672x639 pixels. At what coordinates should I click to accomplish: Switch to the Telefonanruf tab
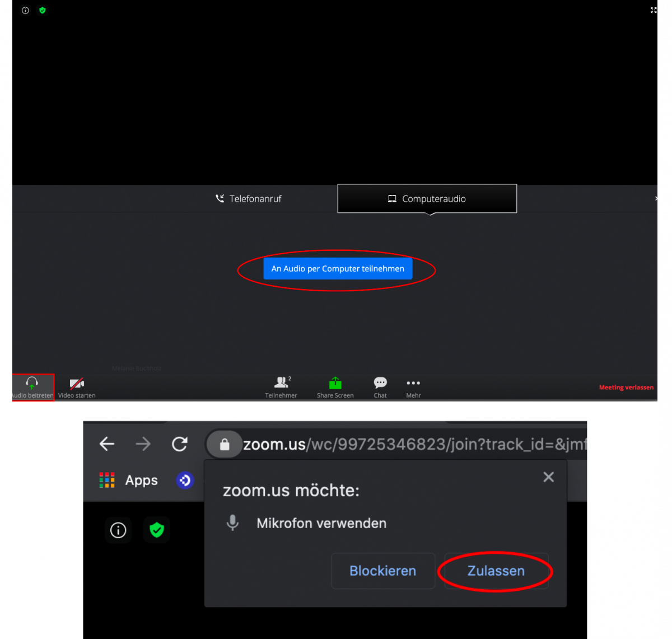pos(249,199)
